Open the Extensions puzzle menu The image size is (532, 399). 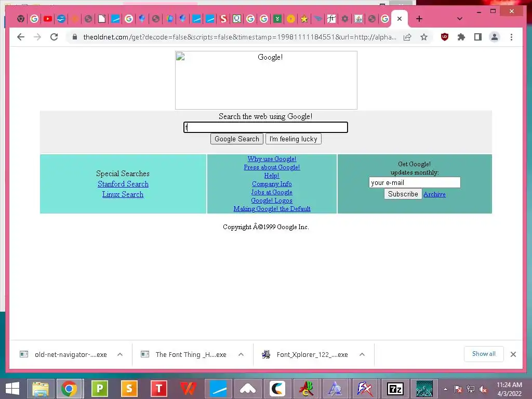click(x=461, y=37)
